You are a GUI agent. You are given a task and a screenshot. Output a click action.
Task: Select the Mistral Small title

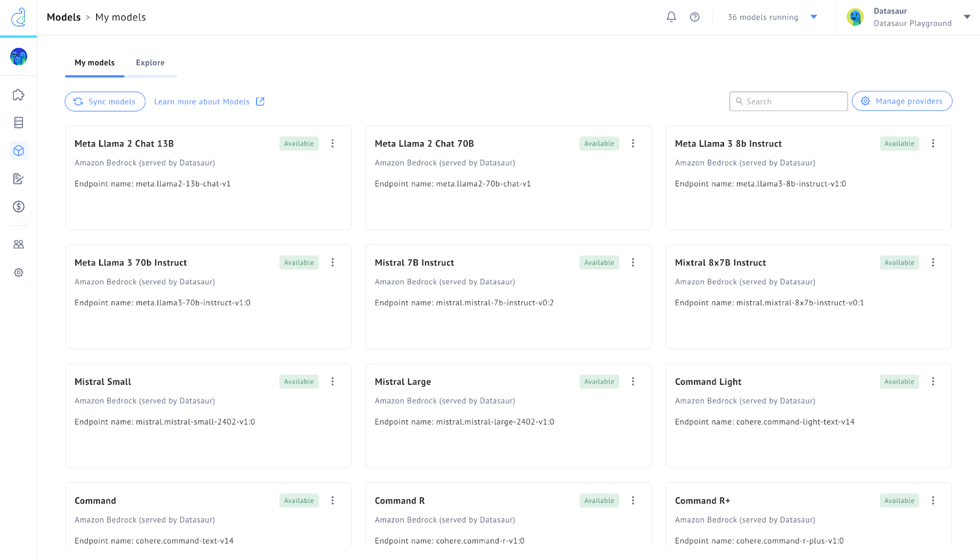click(x=103, y=381)
